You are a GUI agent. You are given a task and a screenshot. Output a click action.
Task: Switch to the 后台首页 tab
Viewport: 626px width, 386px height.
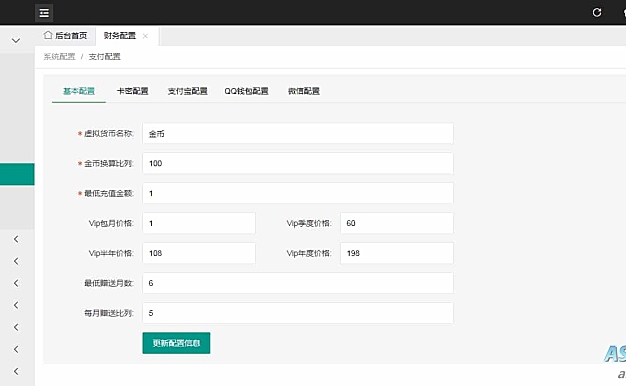[x=65, y=36]
